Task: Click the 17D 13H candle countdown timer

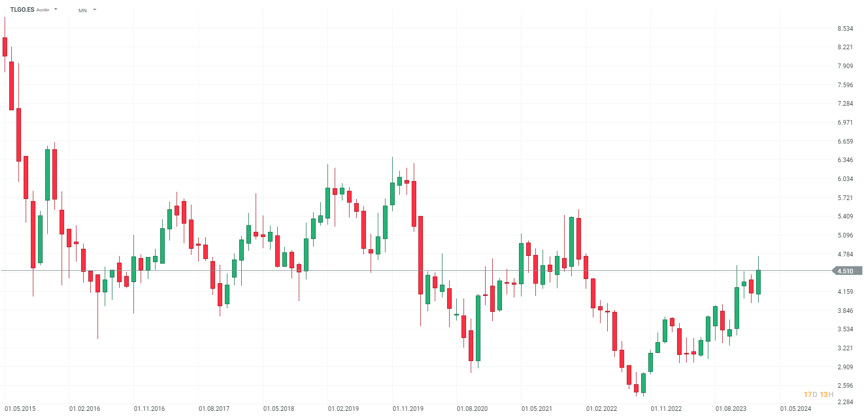Action: [x=818, y=394]
